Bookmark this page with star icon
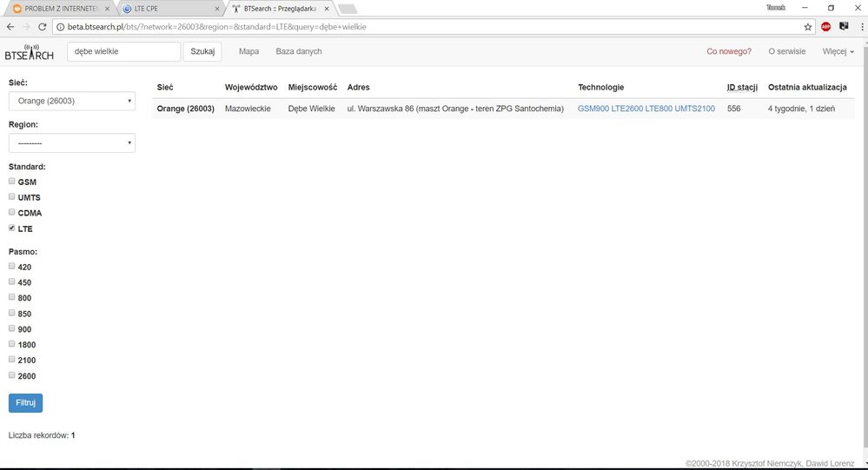Screen dimensions: 868x470 [807, 27]
